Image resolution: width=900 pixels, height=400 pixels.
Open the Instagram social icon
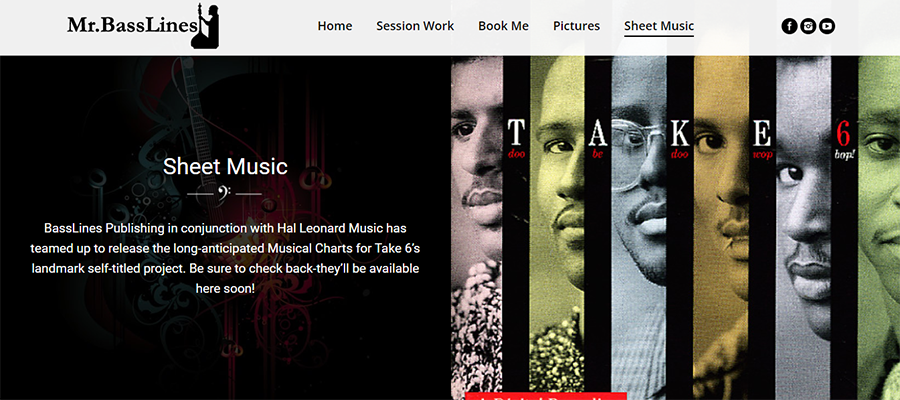(x=808, y=26)
